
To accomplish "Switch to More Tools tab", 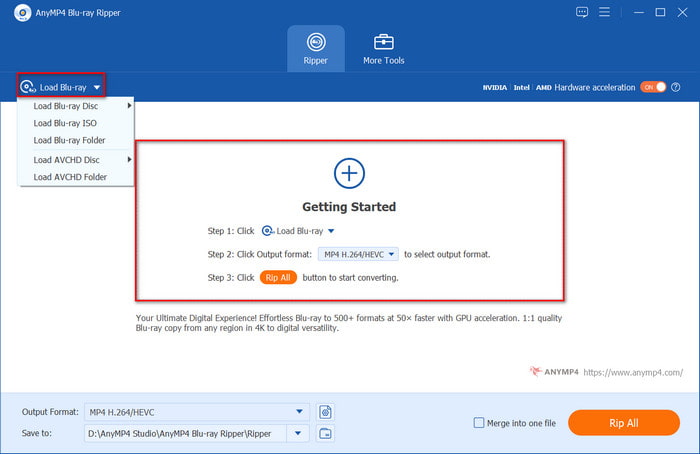I will tap(383, 49).
